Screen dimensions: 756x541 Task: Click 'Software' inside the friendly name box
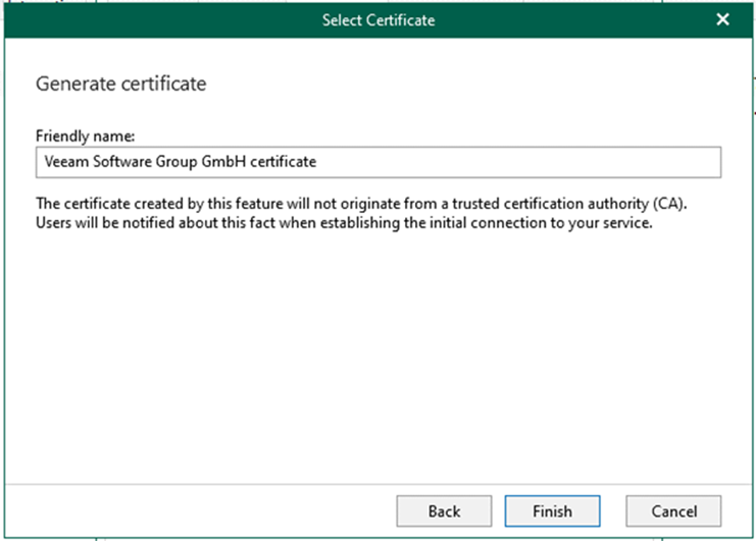(109, 162)
